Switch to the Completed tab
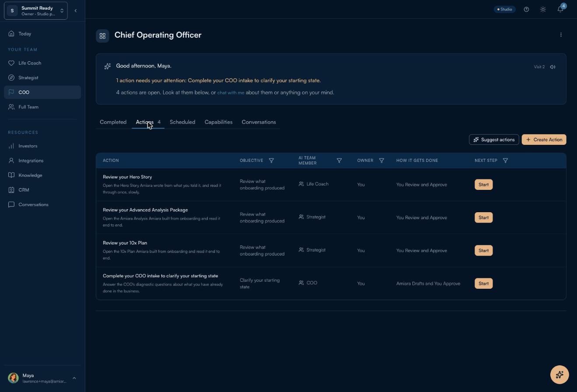The image size is (577, 392). pos(113,122)
